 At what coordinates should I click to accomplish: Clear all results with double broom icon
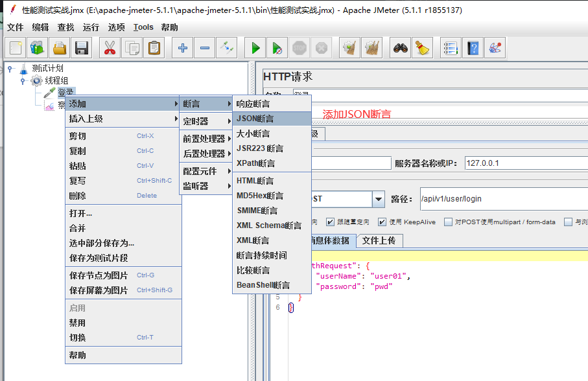click(371, 48)
